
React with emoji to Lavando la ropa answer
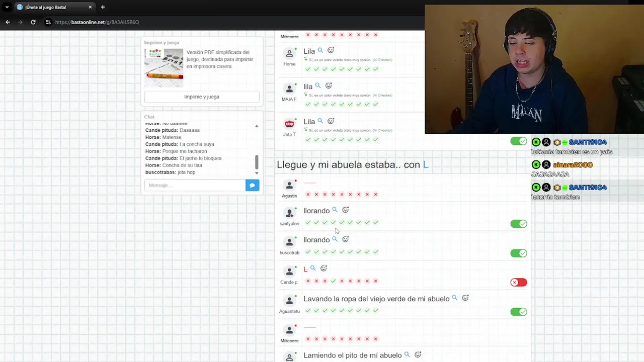coord(465,298)
